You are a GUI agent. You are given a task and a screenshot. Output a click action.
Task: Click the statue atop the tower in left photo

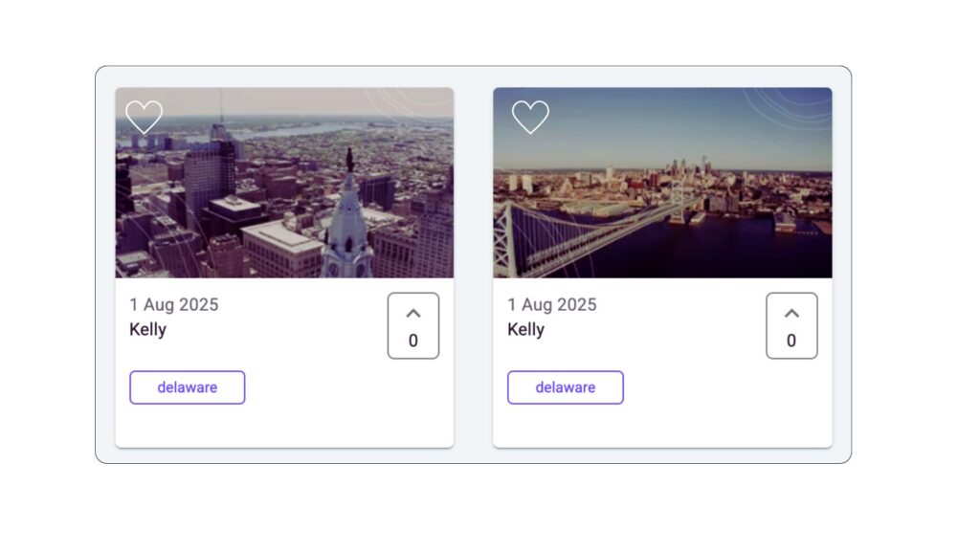[349, 160]
